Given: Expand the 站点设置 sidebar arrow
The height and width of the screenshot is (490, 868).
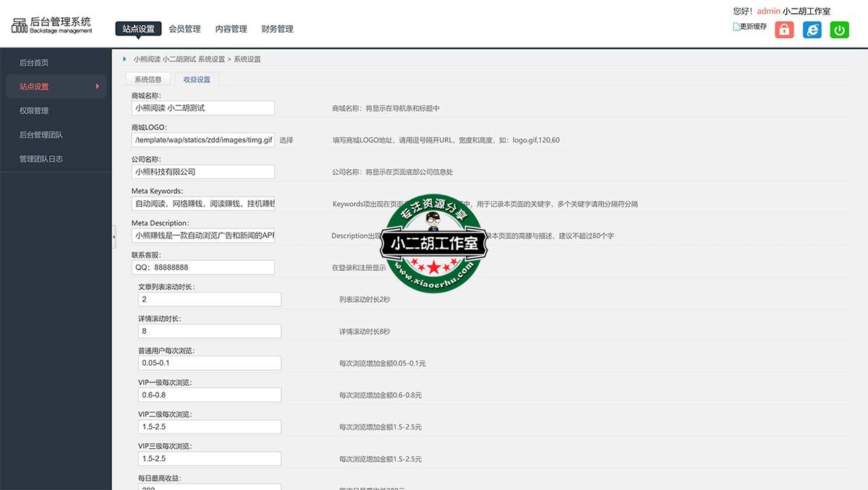Looking at the screenshot, I should pos(98,87).
